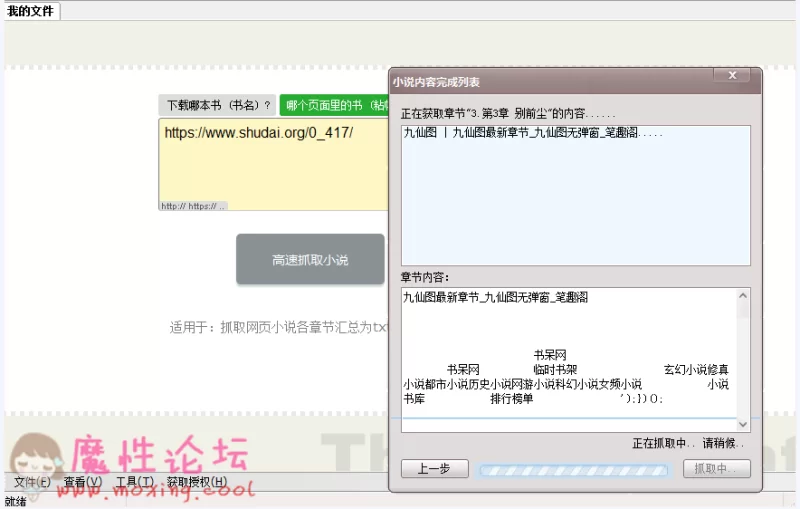Click the 玄幻小说修真 text in chapter content
The width and height of the screenshot is (800, 509).
coord(696,369)
